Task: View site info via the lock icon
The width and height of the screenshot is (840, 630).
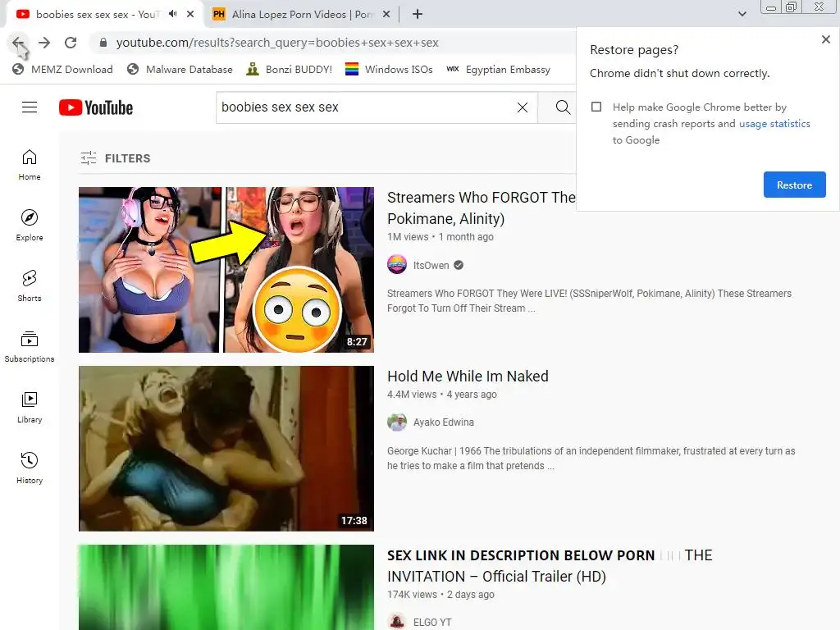Action: click(x=103, y=43)
